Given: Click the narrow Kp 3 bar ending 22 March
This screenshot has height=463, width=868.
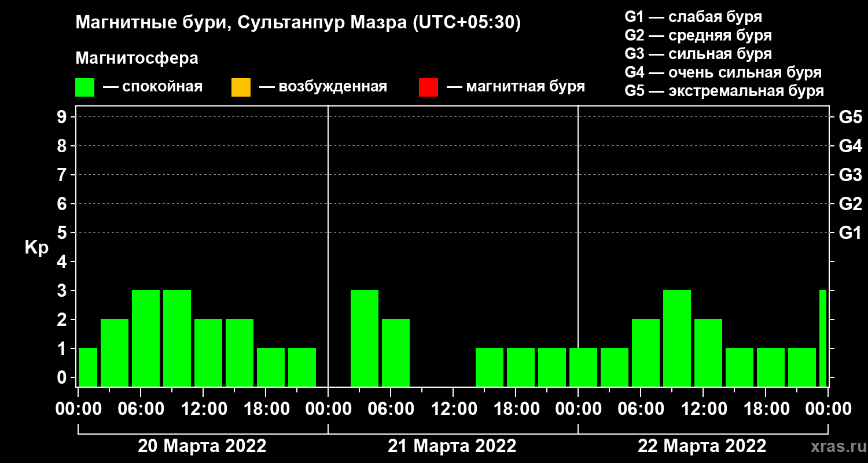Looking at the screenshot, I should (x=823, y=338).
